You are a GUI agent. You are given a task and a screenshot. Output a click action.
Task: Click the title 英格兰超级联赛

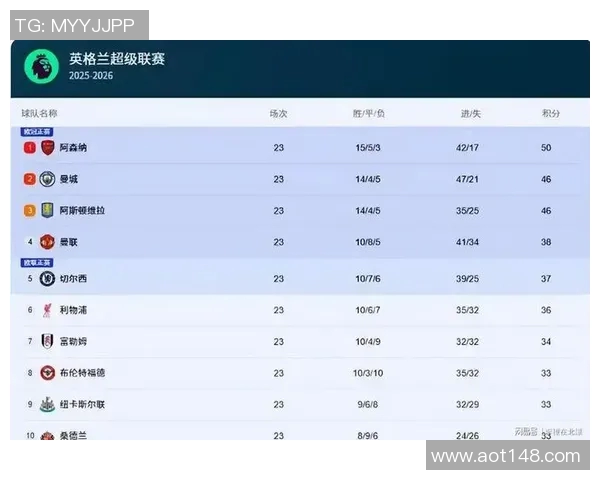(117, 59)
